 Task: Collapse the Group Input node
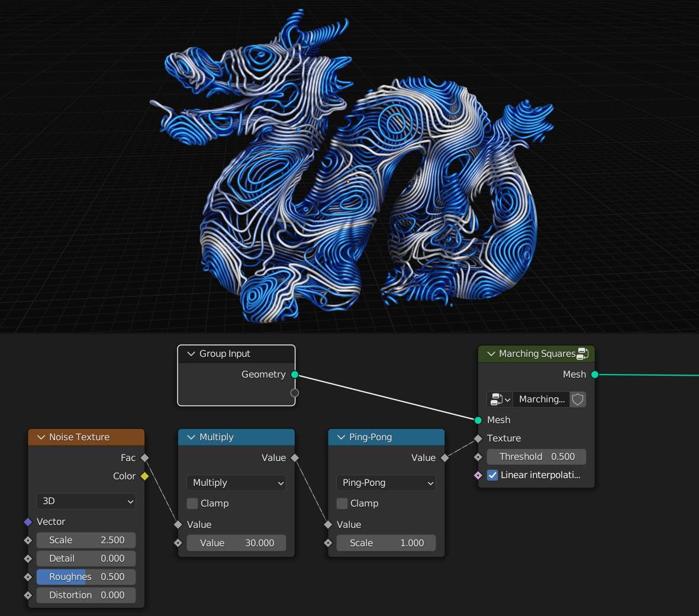click(x=191, y=354)
